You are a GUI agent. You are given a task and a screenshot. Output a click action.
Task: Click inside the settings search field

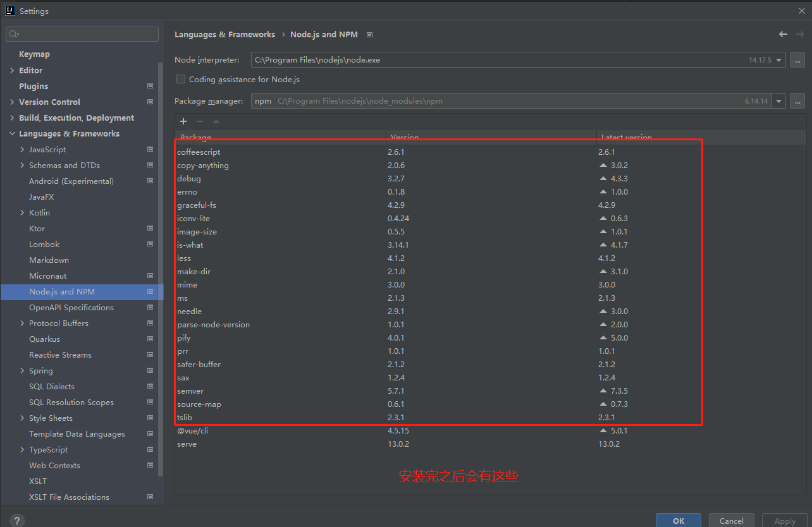click(82, 33)
